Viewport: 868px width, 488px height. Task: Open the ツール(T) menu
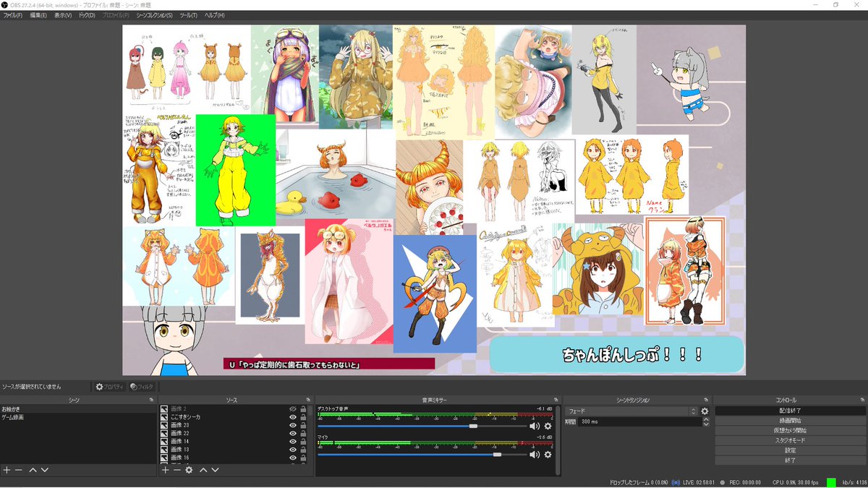pos(188,15)
